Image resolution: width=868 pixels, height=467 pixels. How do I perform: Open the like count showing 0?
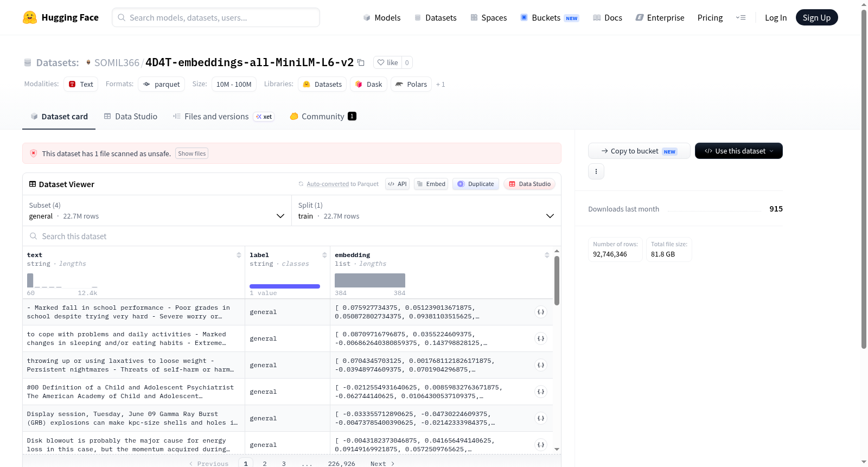[407, 62]
